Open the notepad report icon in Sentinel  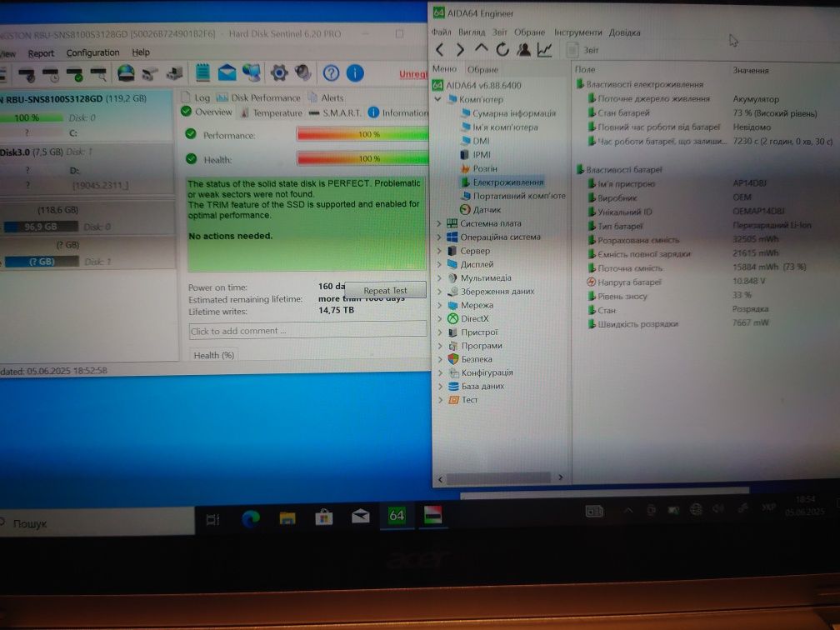[202, 72]
